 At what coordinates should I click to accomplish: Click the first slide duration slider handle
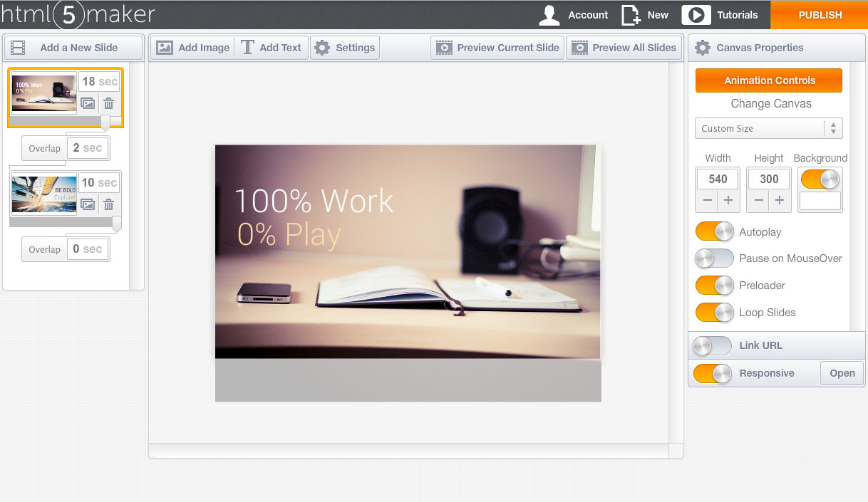coord(106,122)
